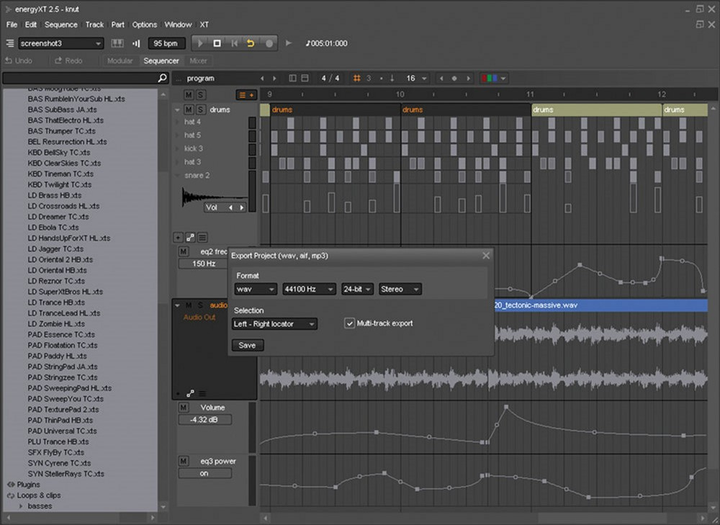Image resolution: width=720 pixels, height=525 pixels.
Task: Jump to the next marker arrow
Action: (468, 79)
